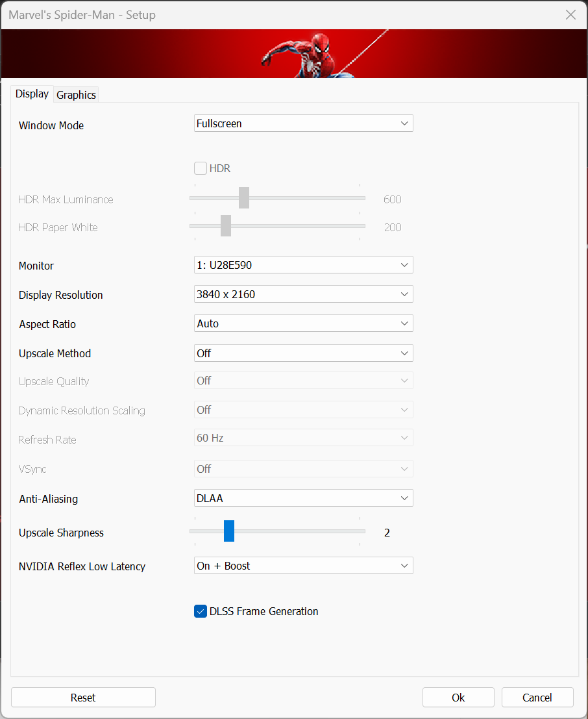
Task: Click the Window Mode label
Action: click(x=51, y=125)
